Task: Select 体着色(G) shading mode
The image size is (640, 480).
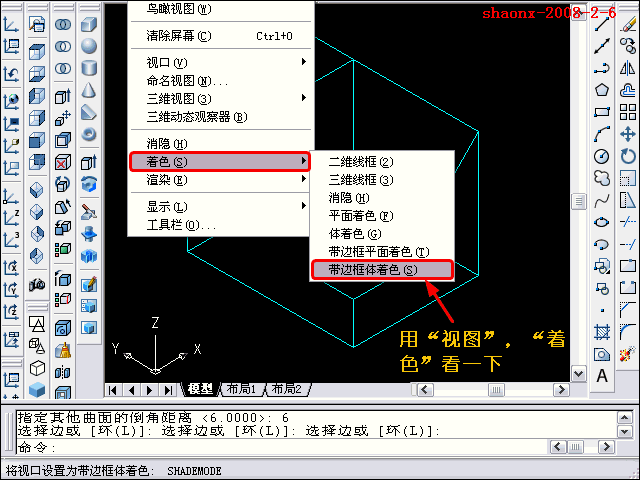Action: (x=382, y=233)
